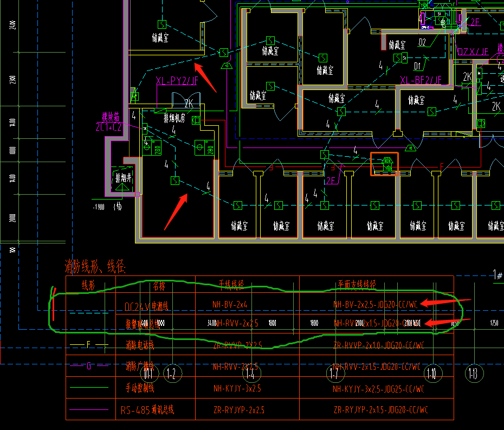Select the SI module next to D1
This screenshot has height=430, width=504.
point(405,58)
